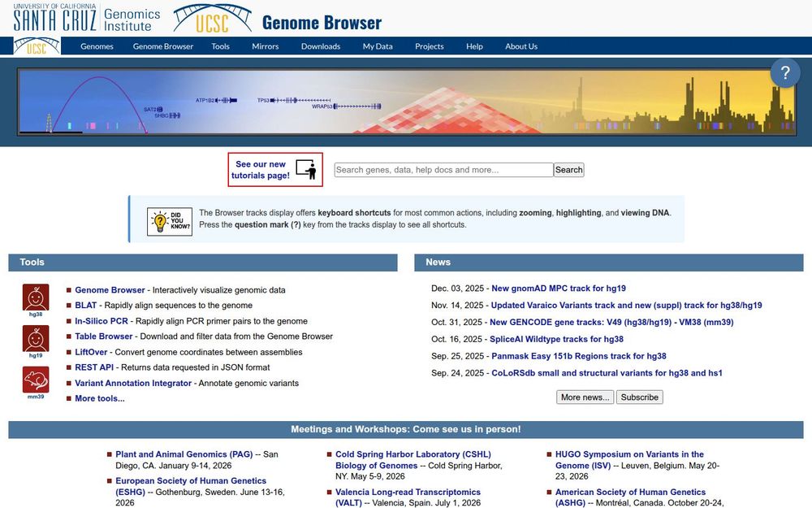Open the REST API link
The height and width of the screenshot is (508, 812).
(x=94, y=367)
